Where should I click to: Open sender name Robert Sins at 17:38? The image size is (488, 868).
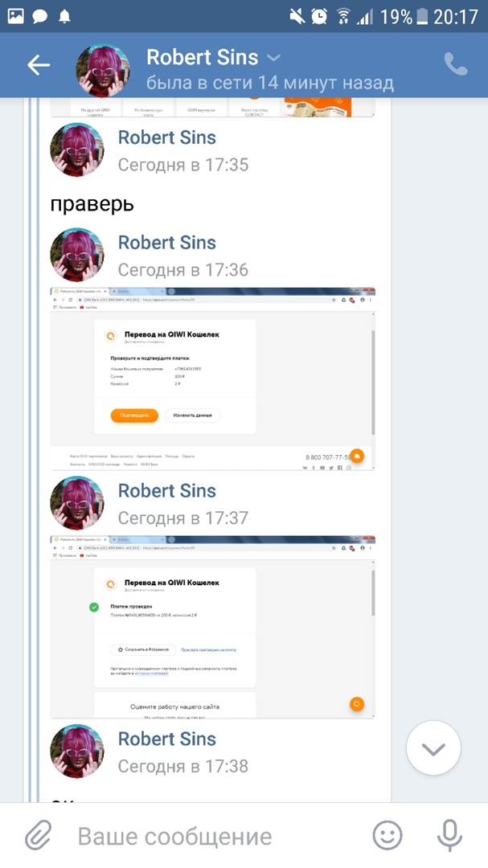(166, 739)
